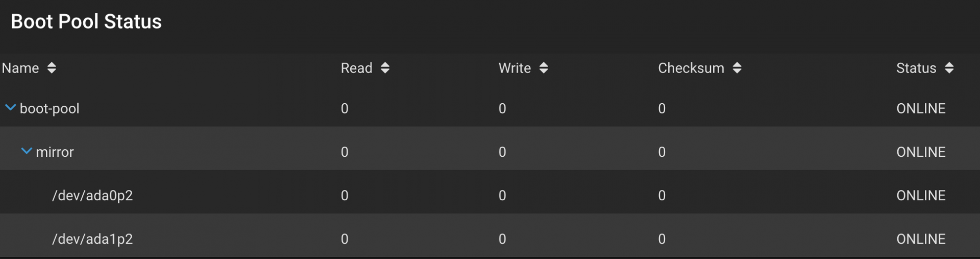Click ONLINE status of /dev/ada0p2
980x259 pixels.
pos(921,196)
